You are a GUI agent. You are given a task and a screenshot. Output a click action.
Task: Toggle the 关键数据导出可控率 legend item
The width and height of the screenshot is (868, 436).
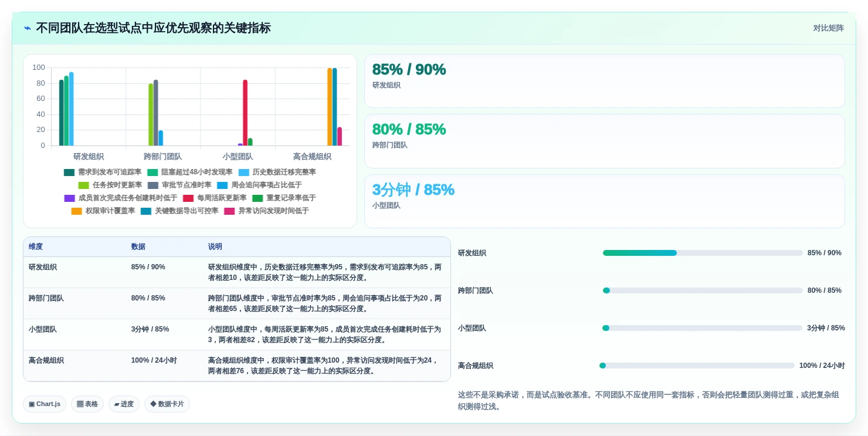(x=179, y=211)
